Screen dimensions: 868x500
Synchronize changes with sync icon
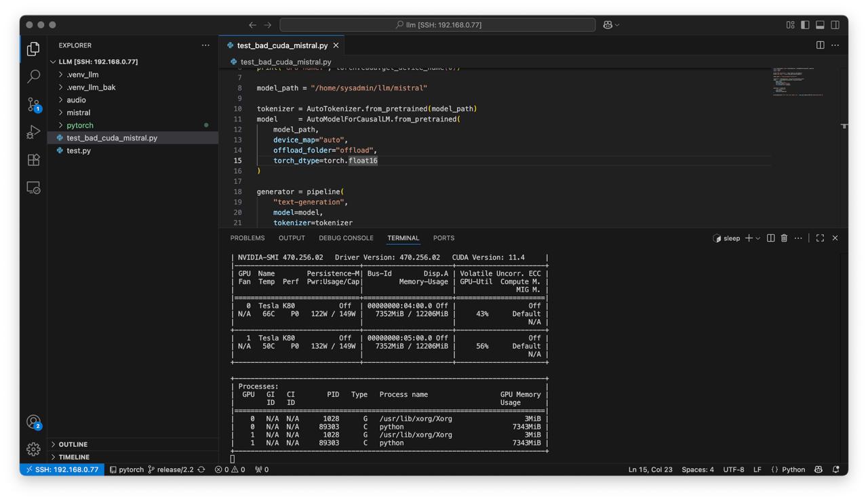(201, 469)
